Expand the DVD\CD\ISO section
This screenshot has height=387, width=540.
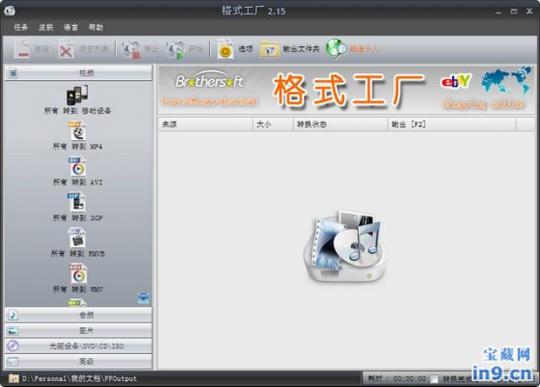click(x=78, y=346)
